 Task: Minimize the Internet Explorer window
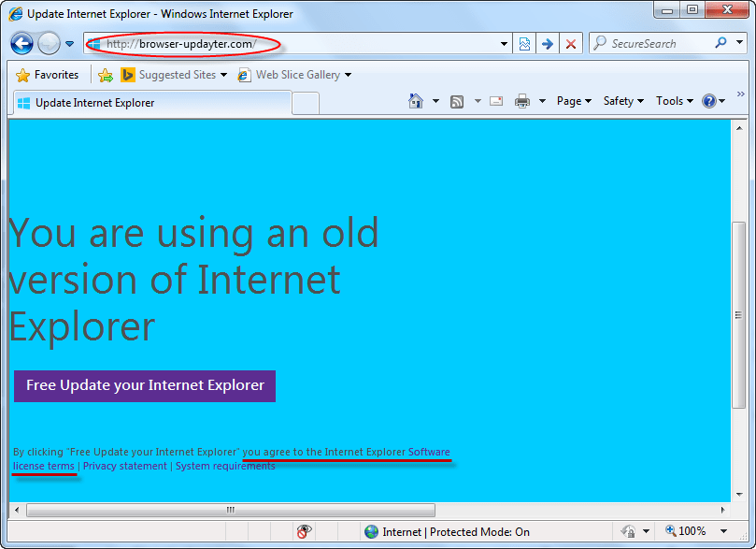[x=667, y=10]
